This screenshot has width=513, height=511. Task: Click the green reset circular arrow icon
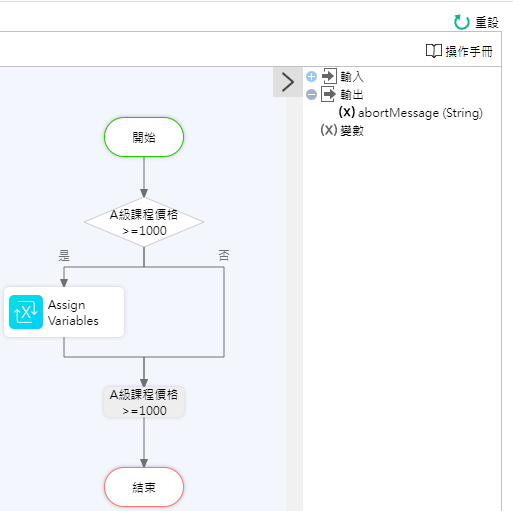point(462,22)
